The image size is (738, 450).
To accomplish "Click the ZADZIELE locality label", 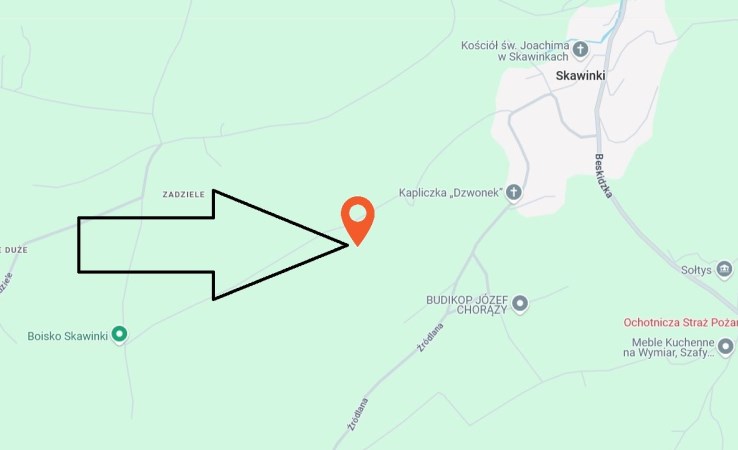I will pos(184,194).
